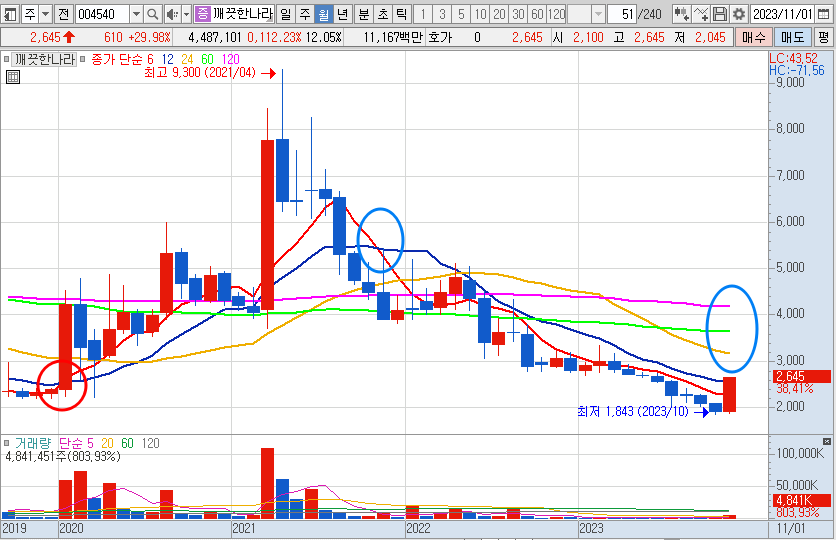Click small square marker before 깨끗한나라 legend
This screenshot has width=836, height=540.
point(6,59)
